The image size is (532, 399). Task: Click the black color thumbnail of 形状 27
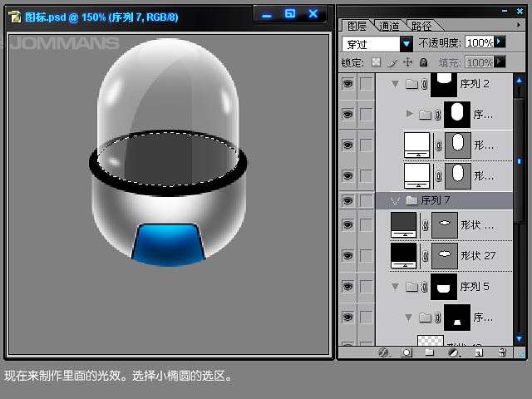click(403, 255)
